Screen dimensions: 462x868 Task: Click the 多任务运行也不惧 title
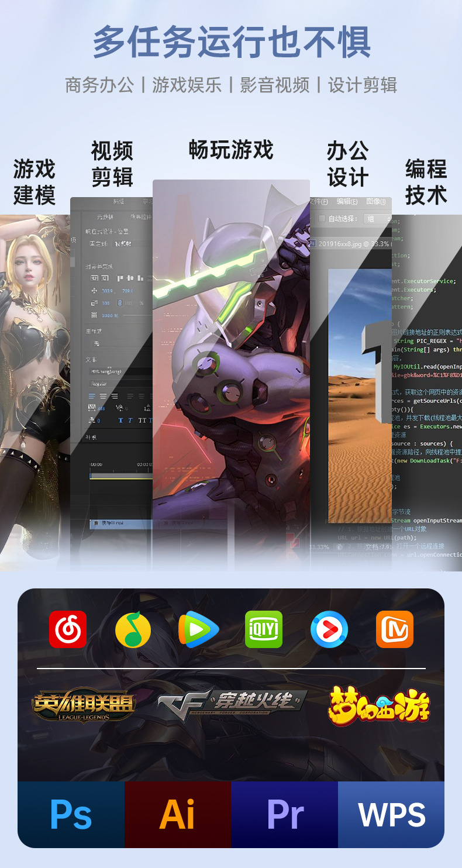(x=232, y=42)
